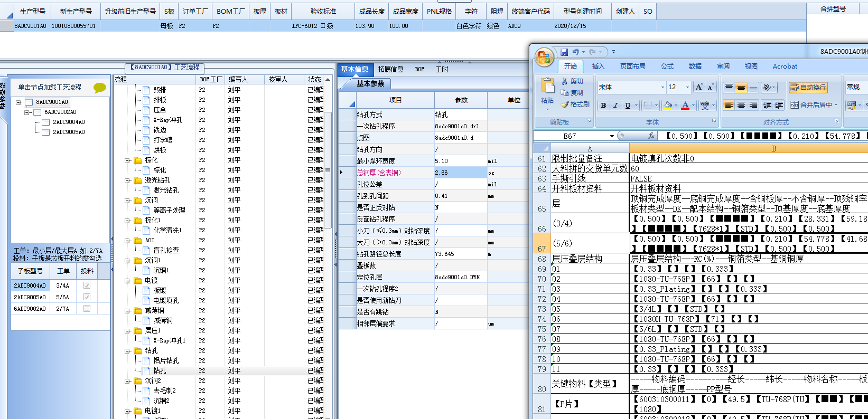Click the 验收标准 column header
Viewport: 868px width, 419px height.
point(323,12)
